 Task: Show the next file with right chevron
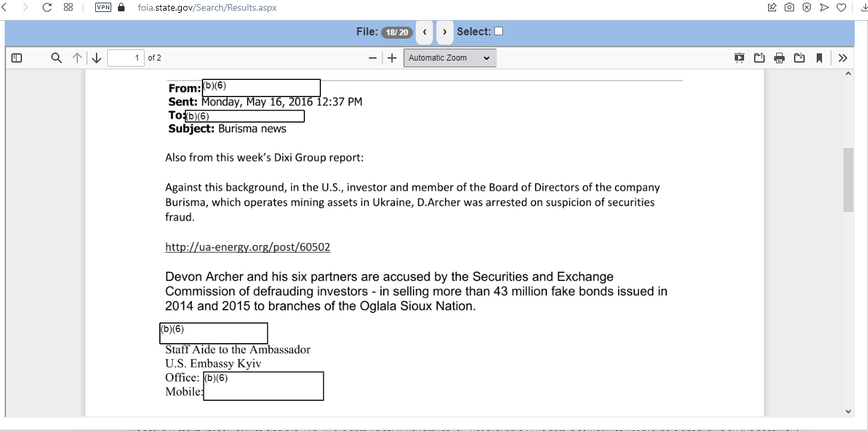click(x=445, y=32)
